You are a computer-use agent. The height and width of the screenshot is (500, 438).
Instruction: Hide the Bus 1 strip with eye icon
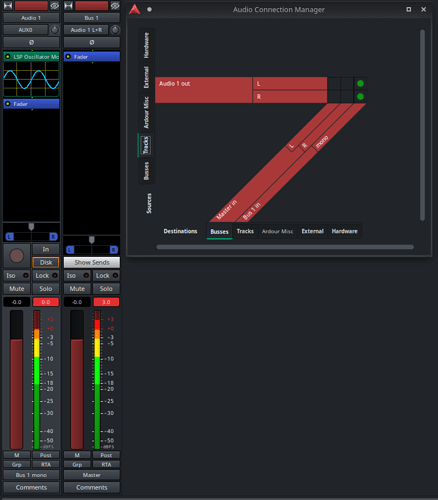tap(115, 5)
